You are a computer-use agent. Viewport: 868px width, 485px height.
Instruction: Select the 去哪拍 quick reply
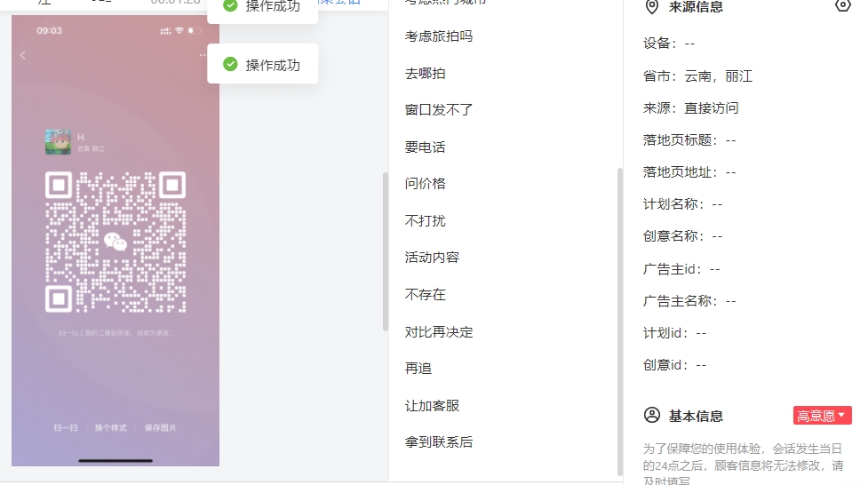426,74
